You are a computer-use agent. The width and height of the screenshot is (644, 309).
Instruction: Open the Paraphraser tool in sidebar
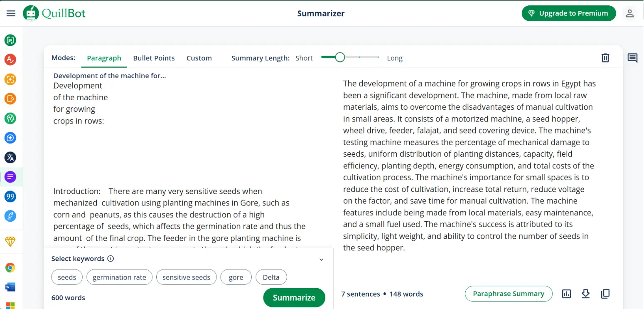pos(10,40)
